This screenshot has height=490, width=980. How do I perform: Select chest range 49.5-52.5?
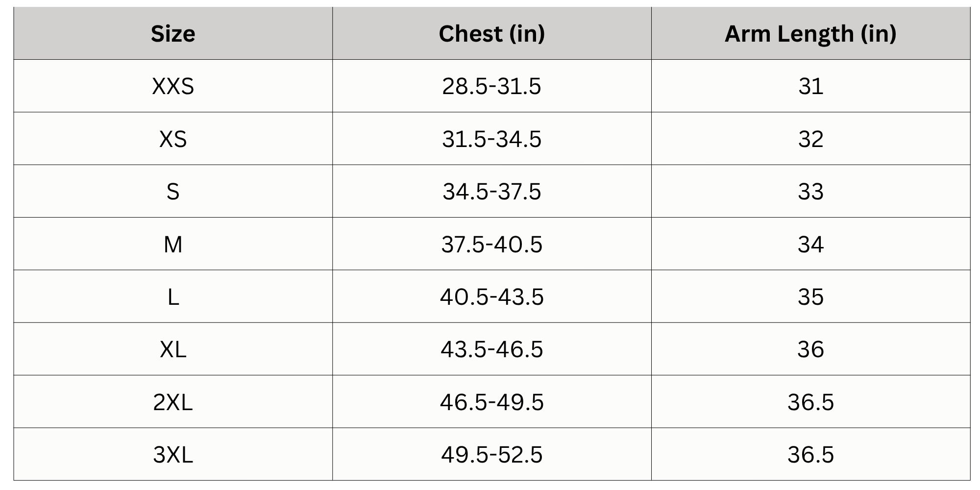[x=491, y=455]
